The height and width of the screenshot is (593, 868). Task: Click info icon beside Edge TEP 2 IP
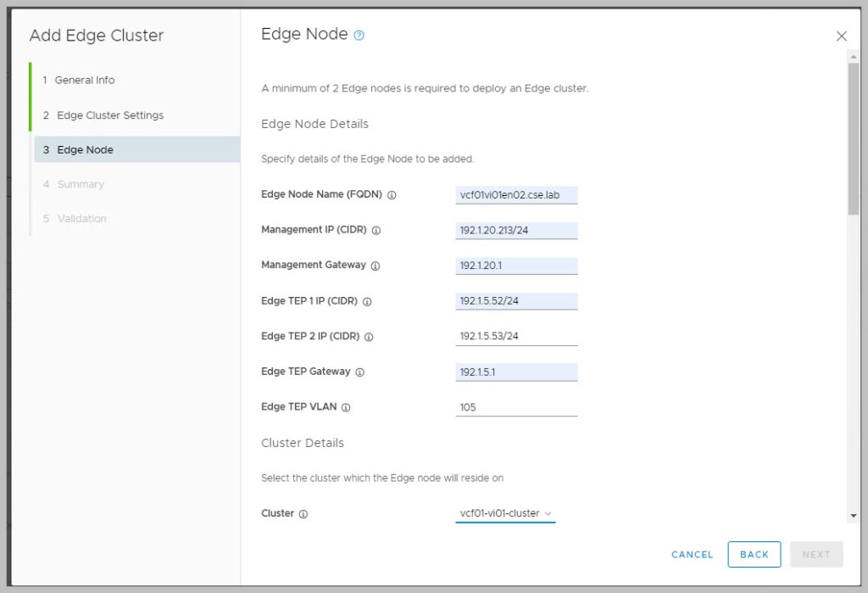click(369, 337)
